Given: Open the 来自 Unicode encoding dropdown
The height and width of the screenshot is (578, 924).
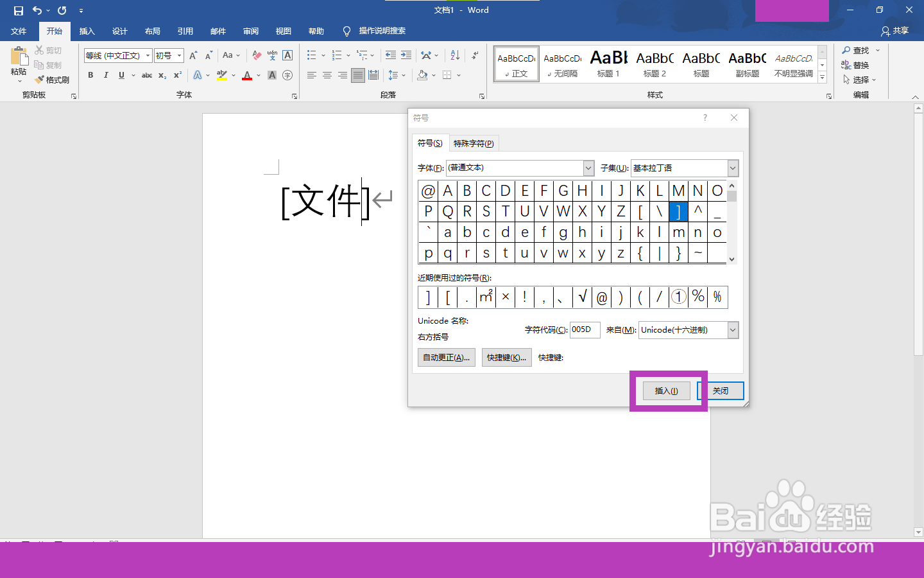Looking at the screenshot, I should coord(733,330).
